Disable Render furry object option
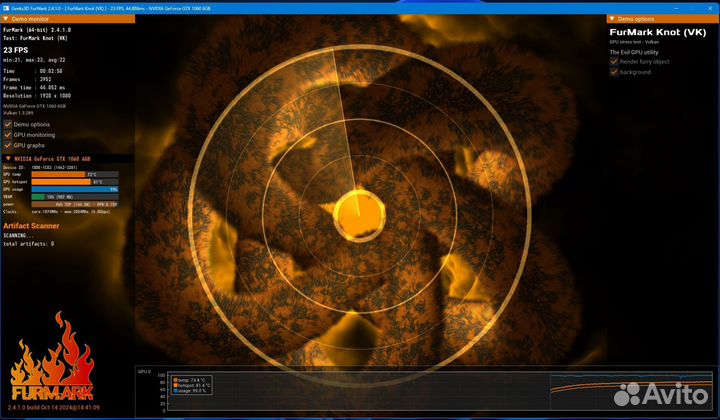 tap(614, 61)
